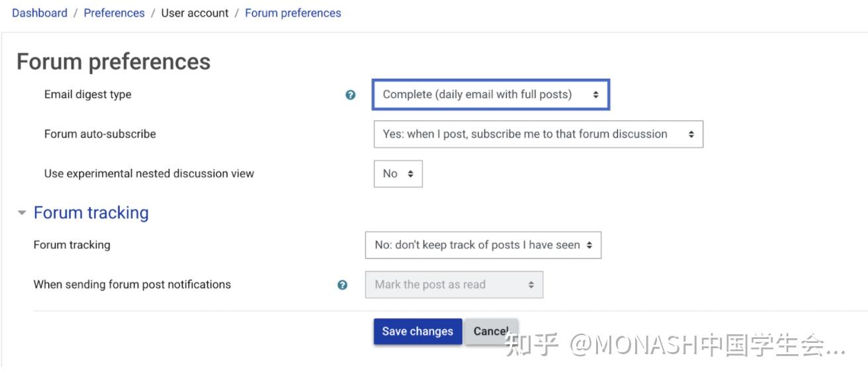Click the Forum preferences page heading

tap(114, 62)
